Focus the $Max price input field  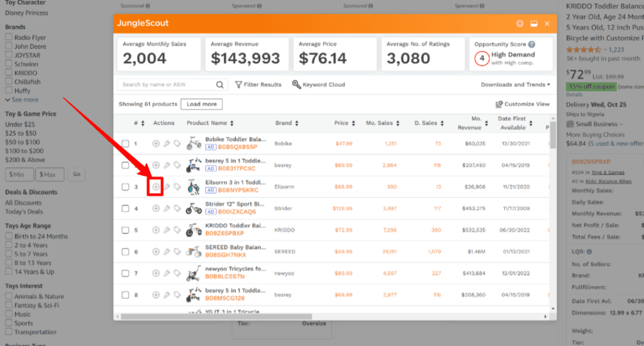click(50, 174)
